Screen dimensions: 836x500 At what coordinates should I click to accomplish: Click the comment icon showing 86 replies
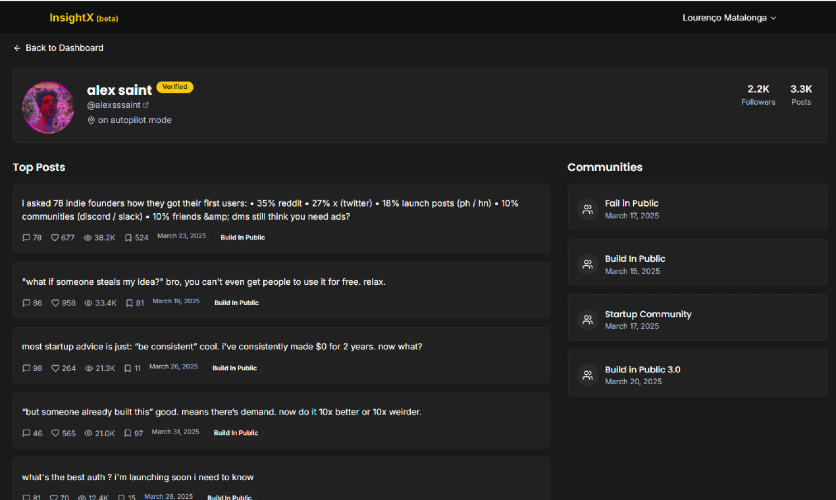[26, 303]
